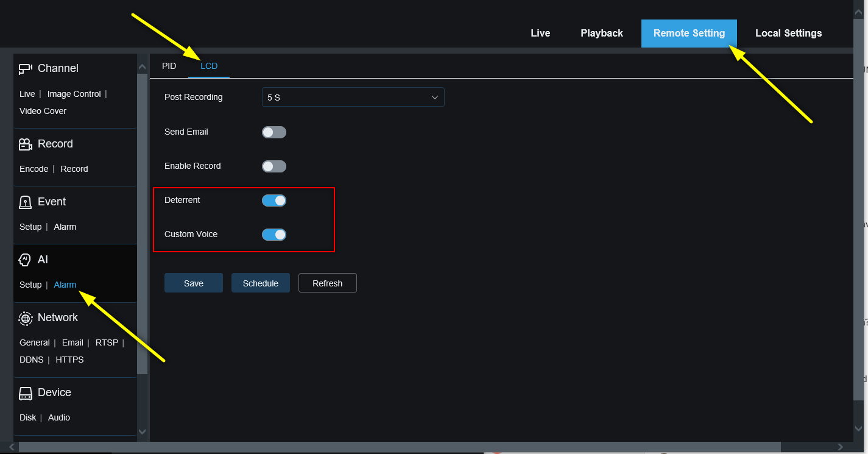Click the Custom Voice label

191,234
